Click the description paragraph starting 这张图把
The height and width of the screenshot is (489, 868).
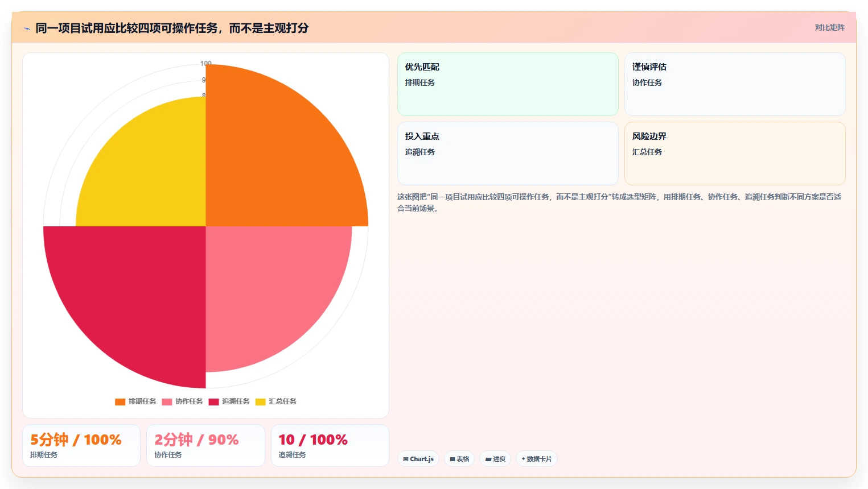tap(619, 202)
